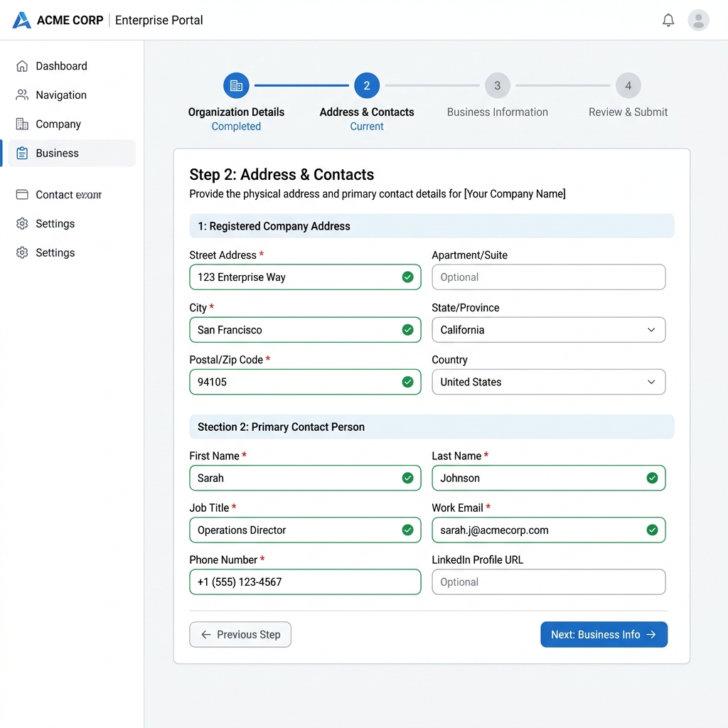The image size is (728, 728).
Task: Click the Organization Details step icon
Action: tap(236, 85)
